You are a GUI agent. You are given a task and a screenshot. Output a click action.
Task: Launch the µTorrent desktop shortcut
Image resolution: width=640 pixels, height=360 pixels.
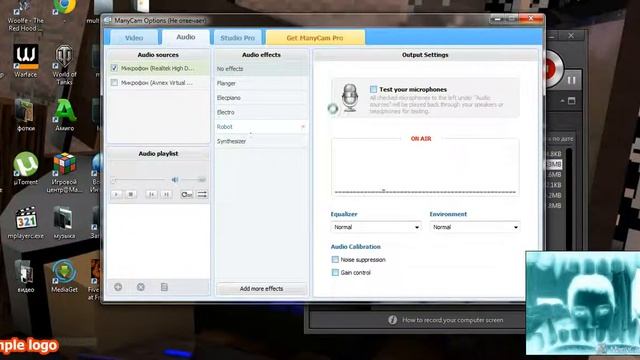(x=26, y=168)
